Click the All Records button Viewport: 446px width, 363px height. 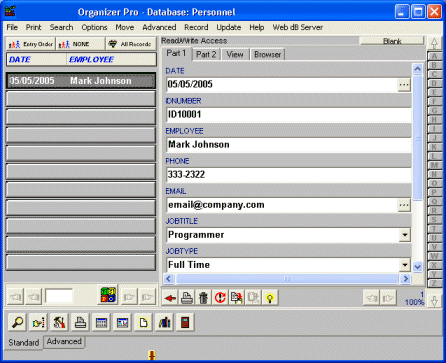click(131, 44)
